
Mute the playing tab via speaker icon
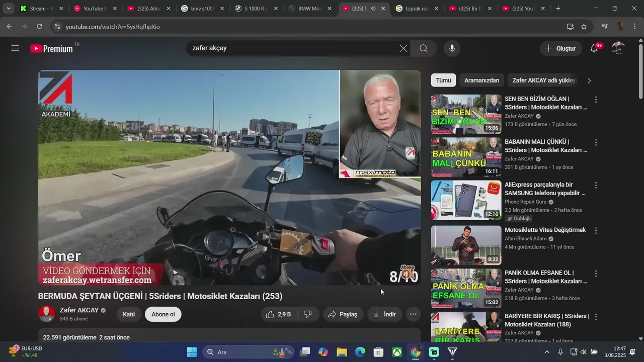click(x=373, y=9)
